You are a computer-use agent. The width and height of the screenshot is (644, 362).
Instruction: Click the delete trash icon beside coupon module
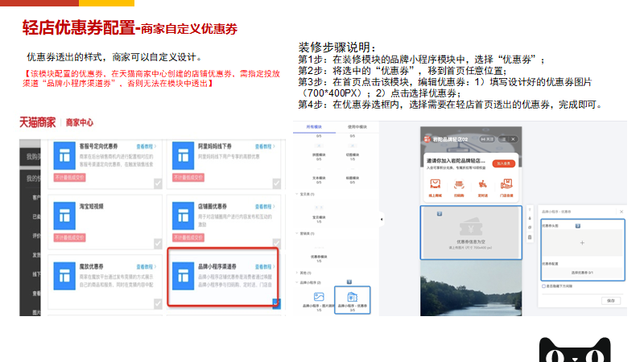pos(530,237)
